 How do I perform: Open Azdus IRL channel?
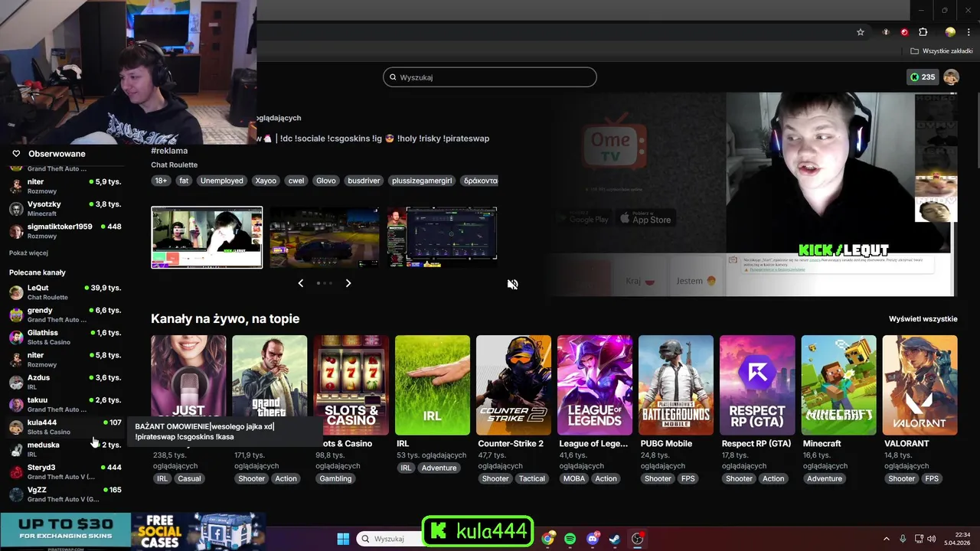pyautogui.click(x=65, y=382)
